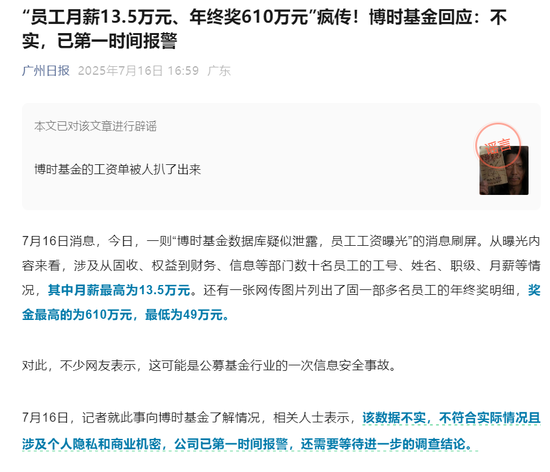Screen dimensions: 550x472
Task: Click the paragraph beginning 对此，不少网友表示
Action: pyautogui.click(x=209, y=366)
